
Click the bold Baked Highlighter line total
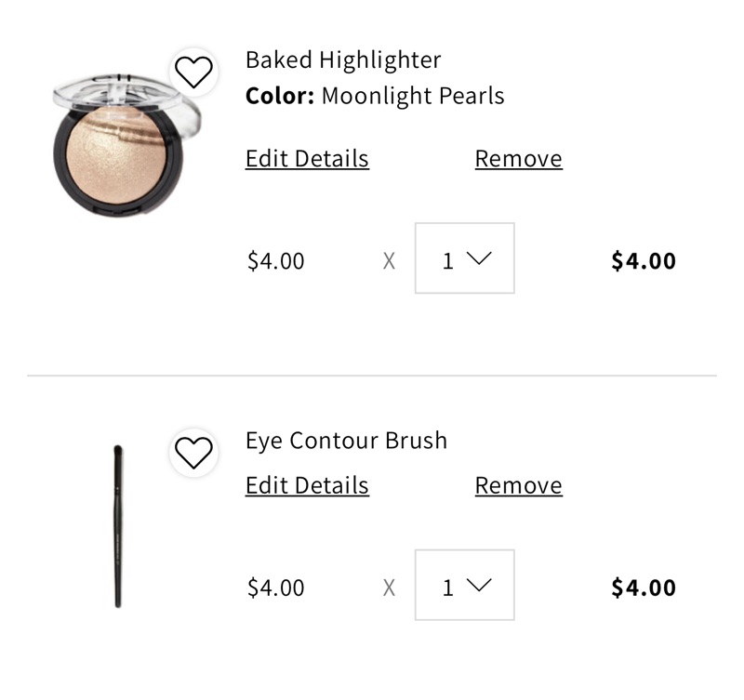click(644, 261)
